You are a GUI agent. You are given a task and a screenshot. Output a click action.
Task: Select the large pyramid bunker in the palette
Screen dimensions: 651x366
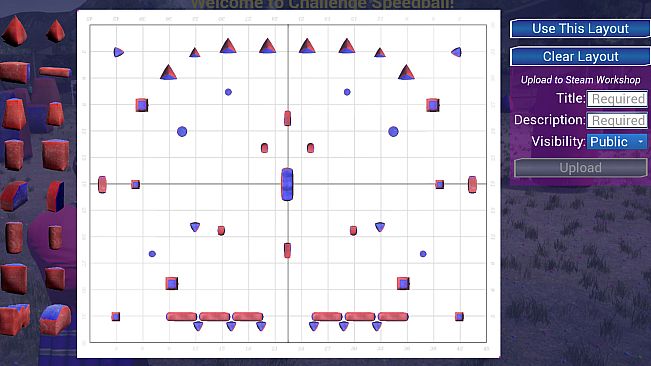(x=15, y=30)
